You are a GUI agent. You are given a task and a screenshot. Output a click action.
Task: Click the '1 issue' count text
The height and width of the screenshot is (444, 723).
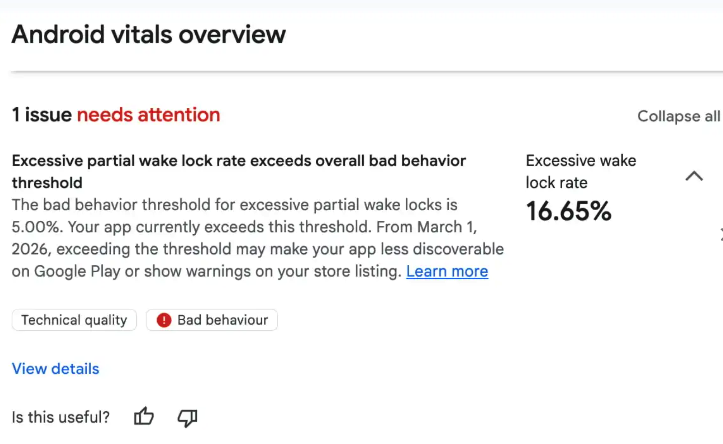pyautogui.click(x=41, y=115)
